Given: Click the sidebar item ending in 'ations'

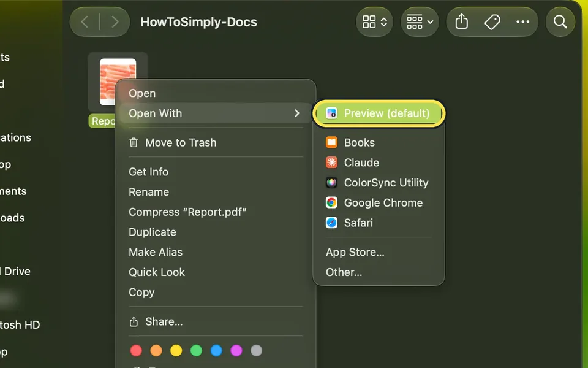Looking at the screenshot, I should pos(15,137).
